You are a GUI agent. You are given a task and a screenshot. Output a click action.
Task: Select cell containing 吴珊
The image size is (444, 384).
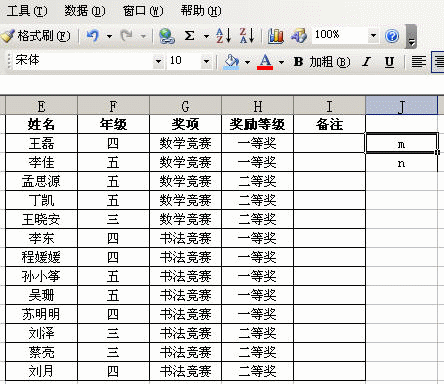(x=41, y=295)
